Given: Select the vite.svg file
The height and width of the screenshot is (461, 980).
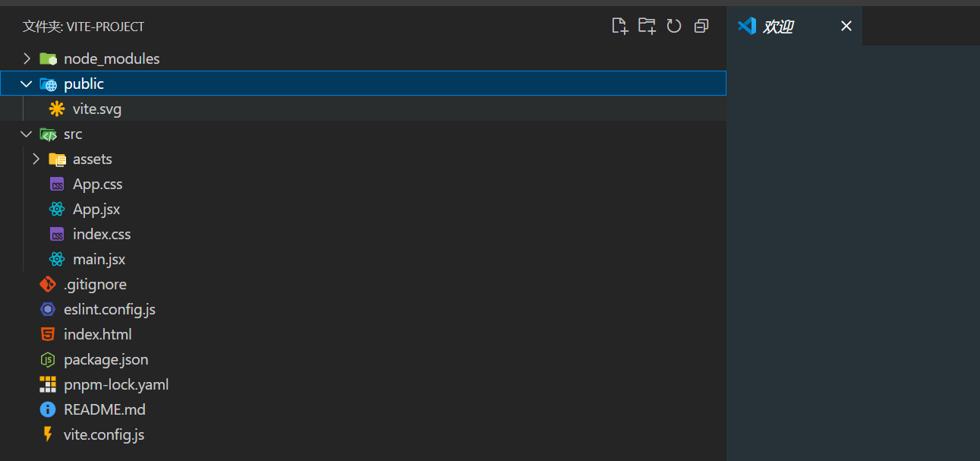Looking at the screenshot, I should coord(97,109).
